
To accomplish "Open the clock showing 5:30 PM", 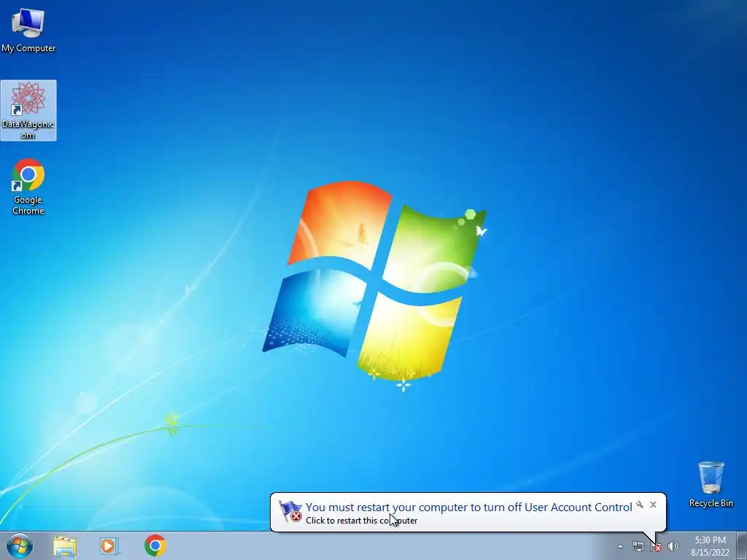I will 710,546.
